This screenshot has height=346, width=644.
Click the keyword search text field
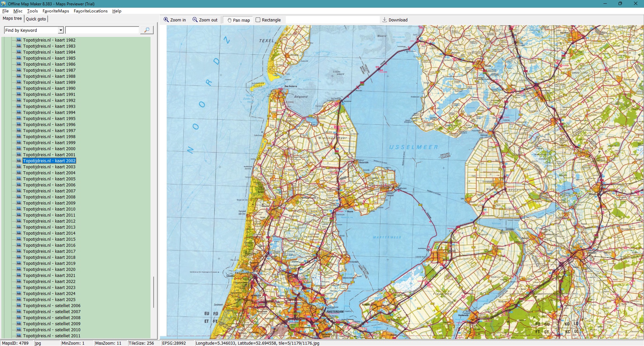(x=102, y=30)
